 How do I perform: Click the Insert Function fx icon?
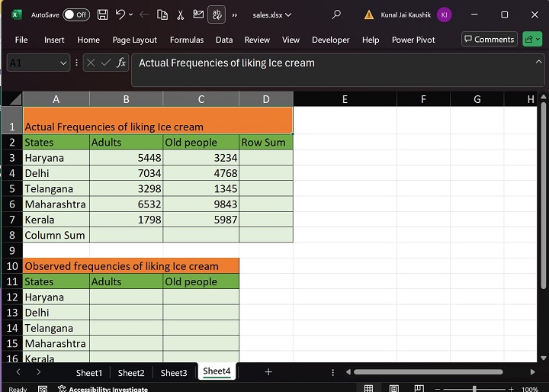point(121,63)
